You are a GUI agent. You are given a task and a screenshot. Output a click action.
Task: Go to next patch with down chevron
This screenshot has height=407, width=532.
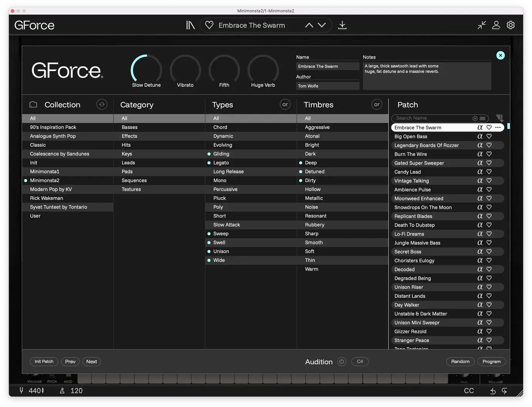pos(322,25)
